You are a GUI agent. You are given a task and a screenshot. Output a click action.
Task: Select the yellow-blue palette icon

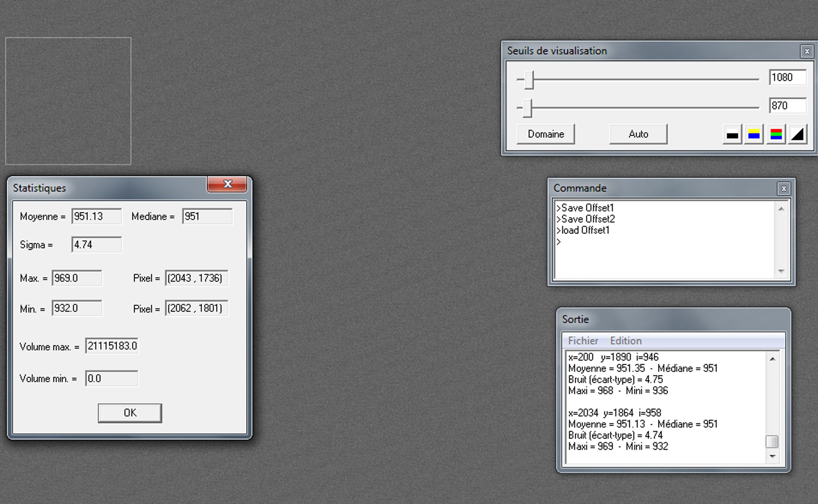[x=754, y=134]
